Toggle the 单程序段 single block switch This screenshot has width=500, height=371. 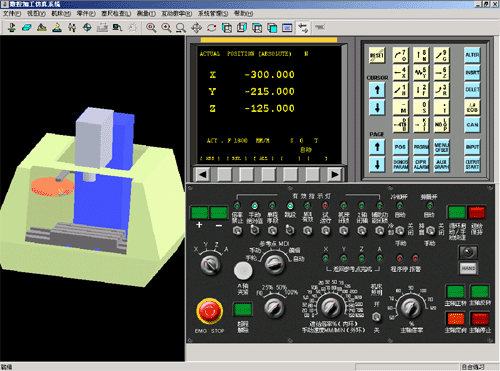click(x=272, y=230)
